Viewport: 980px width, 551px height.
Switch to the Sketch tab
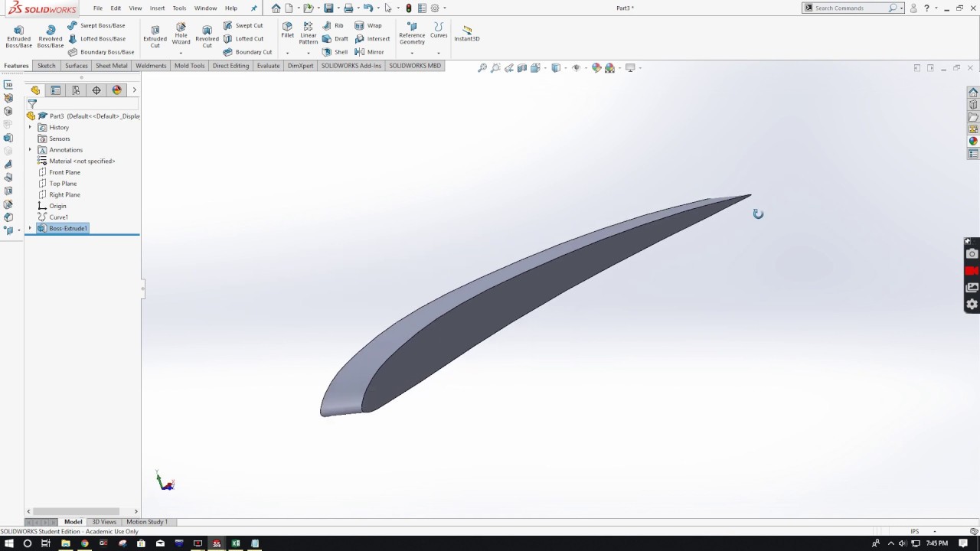tap(47, 66)
